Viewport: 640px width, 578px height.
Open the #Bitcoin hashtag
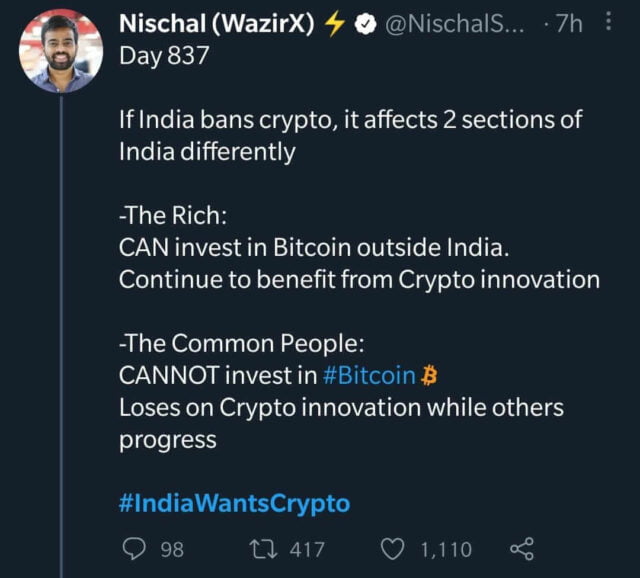[x=368, y=375]
